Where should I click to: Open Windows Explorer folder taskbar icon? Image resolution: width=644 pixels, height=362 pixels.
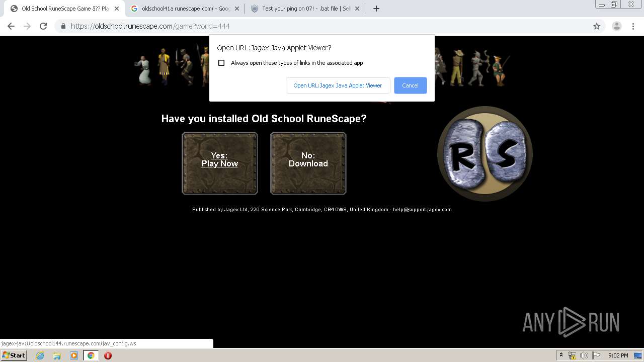coord(57,355)
